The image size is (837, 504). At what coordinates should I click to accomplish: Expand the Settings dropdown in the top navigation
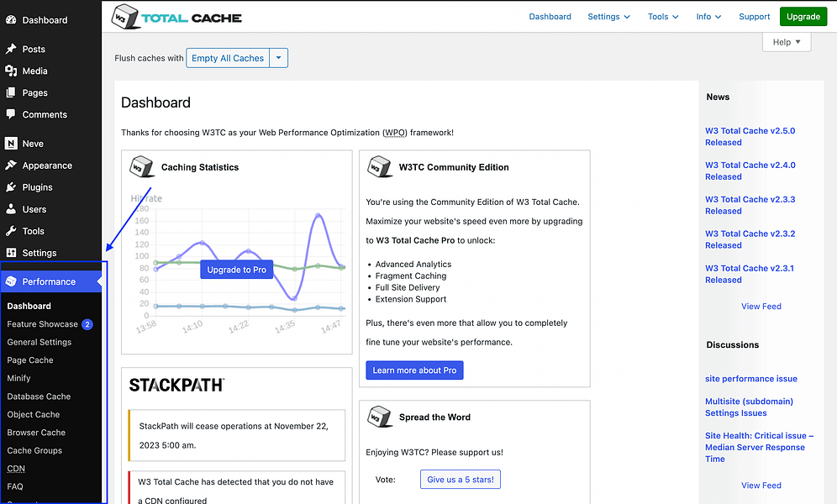click(608, 16)
